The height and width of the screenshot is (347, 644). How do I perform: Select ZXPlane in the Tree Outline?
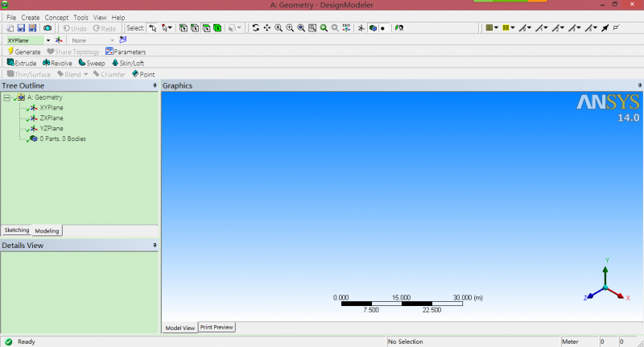52,118
